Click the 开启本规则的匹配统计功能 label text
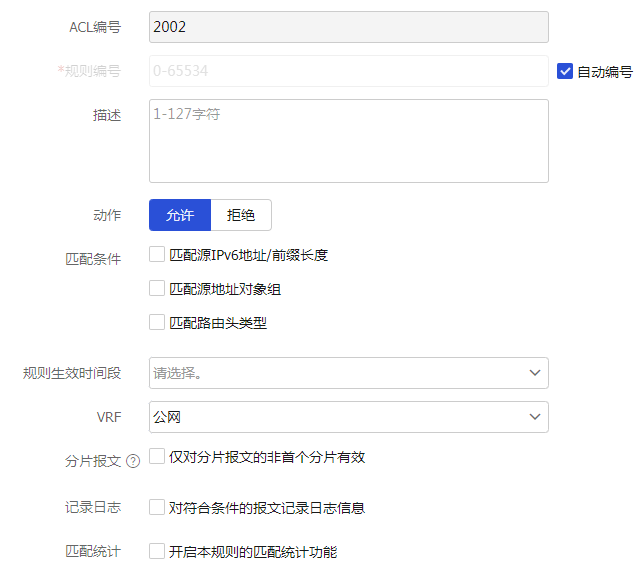This screenshot has height=572, width=636. pos(253,551)
